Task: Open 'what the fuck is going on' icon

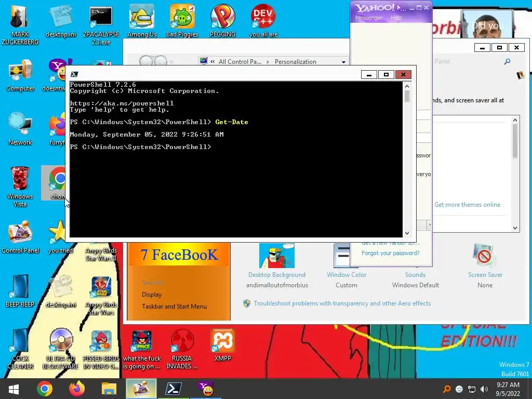Action: pos(142,350)
